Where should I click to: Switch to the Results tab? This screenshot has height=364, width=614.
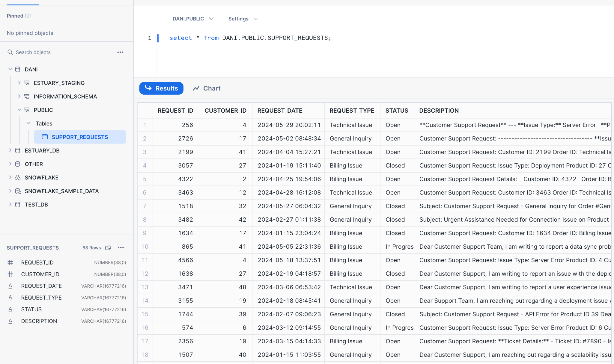pyautogui.click(x=161, y=88)
